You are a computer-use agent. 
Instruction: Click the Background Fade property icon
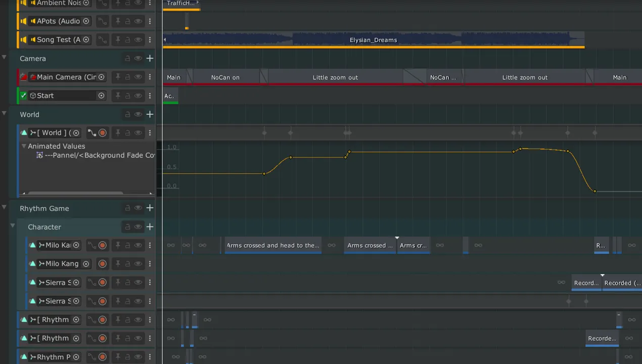coord(39,155)
